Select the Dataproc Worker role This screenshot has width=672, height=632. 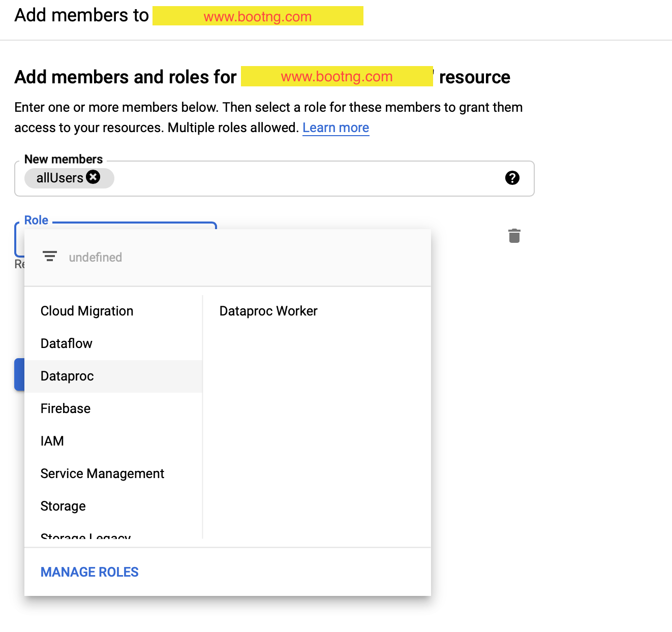coord(268,311)
